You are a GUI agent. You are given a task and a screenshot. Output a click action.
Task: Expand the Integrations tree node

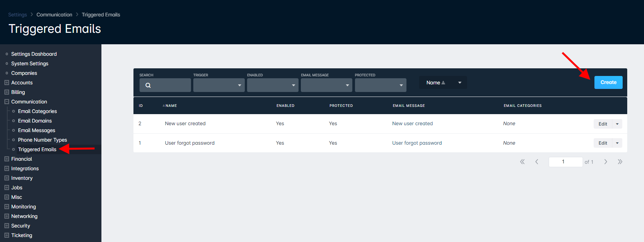pos(6,168)
